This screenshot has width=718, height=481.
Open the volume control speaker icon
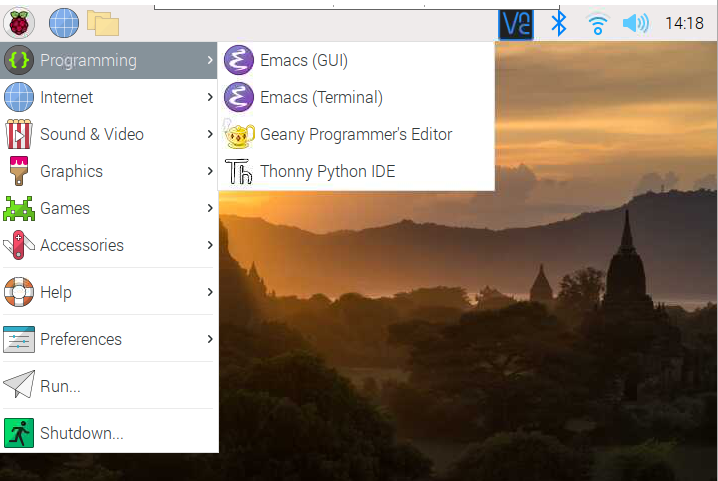[x=636, y=23]
